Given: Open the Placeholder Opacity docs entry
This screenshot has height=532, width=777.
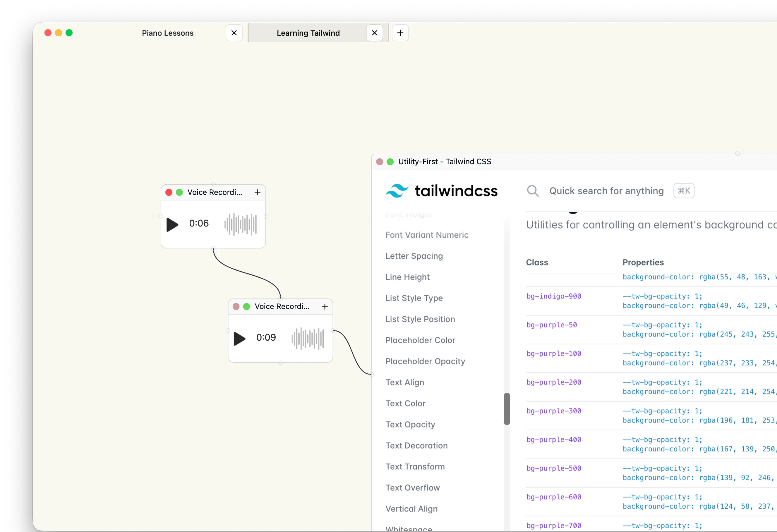Looking at the screenshot, I should [x=425, y=361].
